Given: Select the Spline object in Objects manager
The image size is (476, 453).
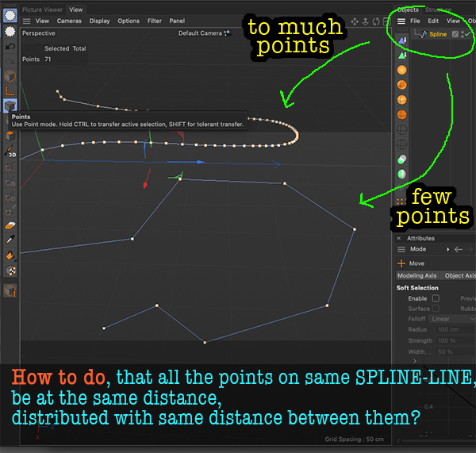Looking at the screenshot, I should pos(438,34).
